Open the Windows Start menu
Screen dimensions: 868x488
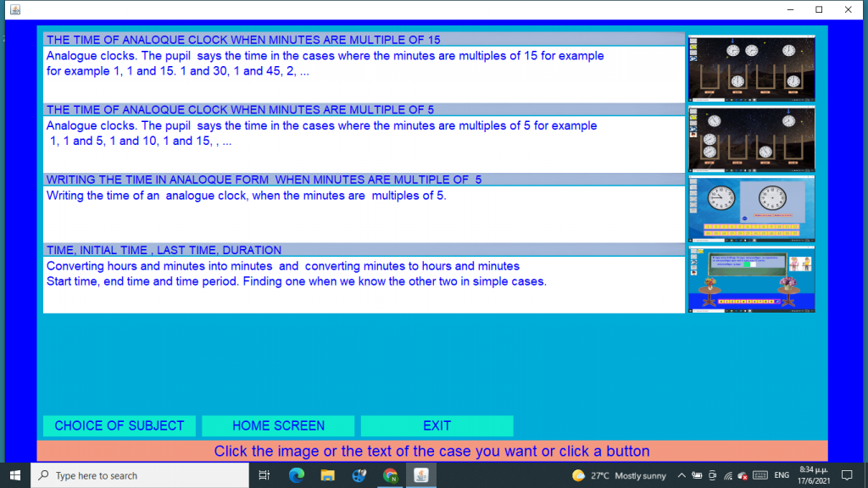coord(15,475)
